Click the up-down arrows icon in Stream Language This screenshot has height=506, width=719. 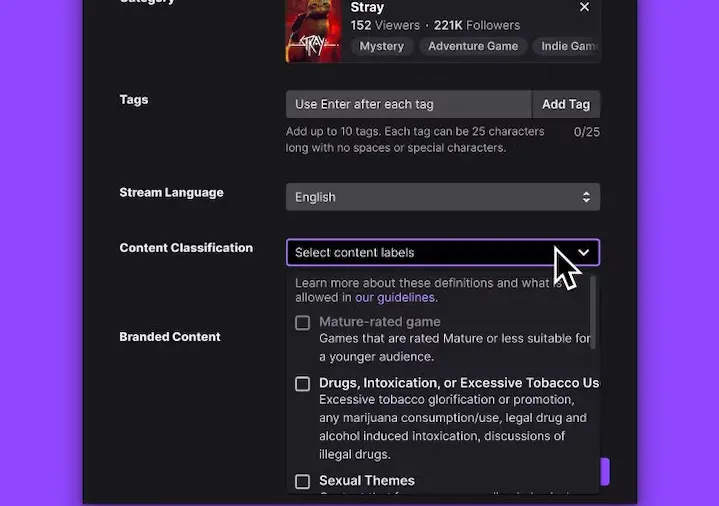(x=586, y=197)
